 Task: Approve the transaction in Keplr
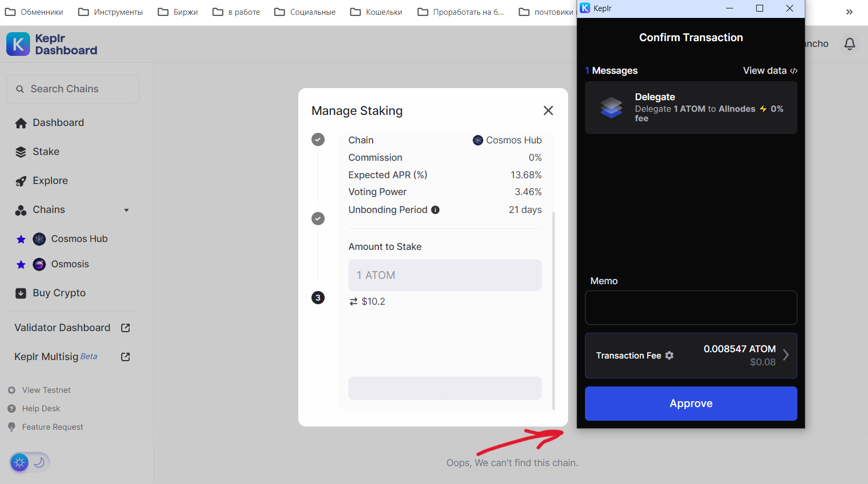tap(691, 403)
